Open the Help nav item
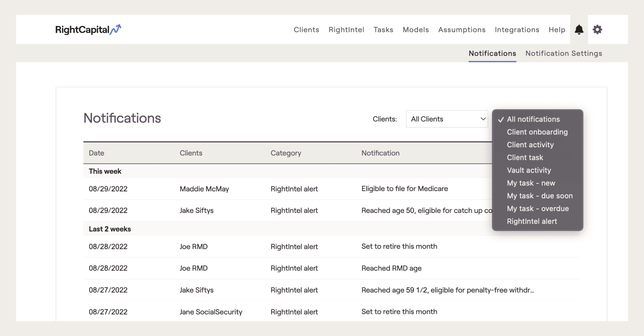 (x=557, y=30)
